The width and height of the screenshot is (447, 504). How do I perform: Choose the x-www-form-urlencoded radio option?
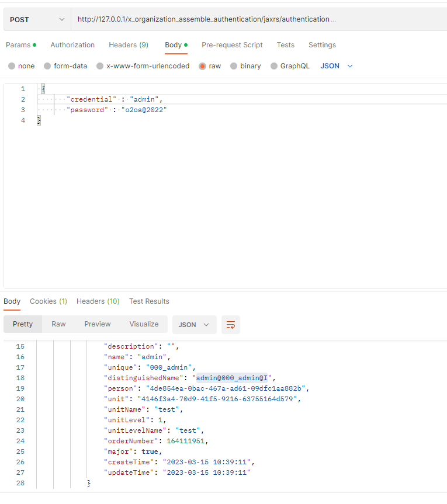(101, 66)
